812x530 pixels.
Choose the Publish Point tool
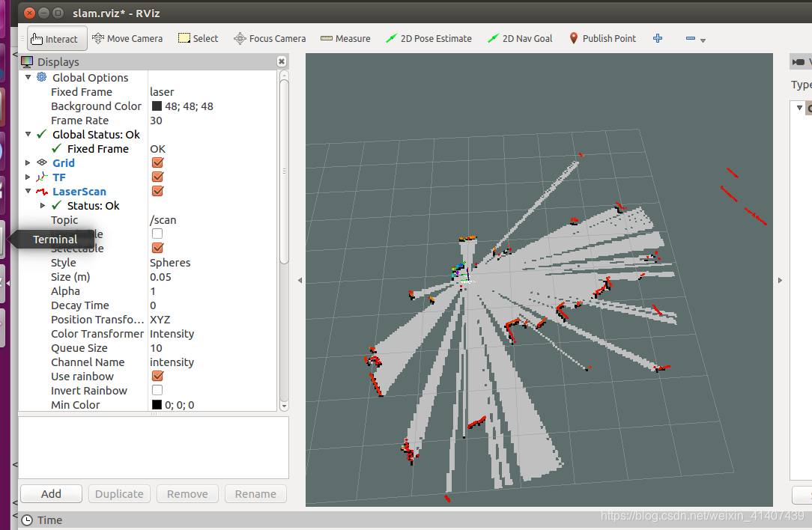[603, 38]
